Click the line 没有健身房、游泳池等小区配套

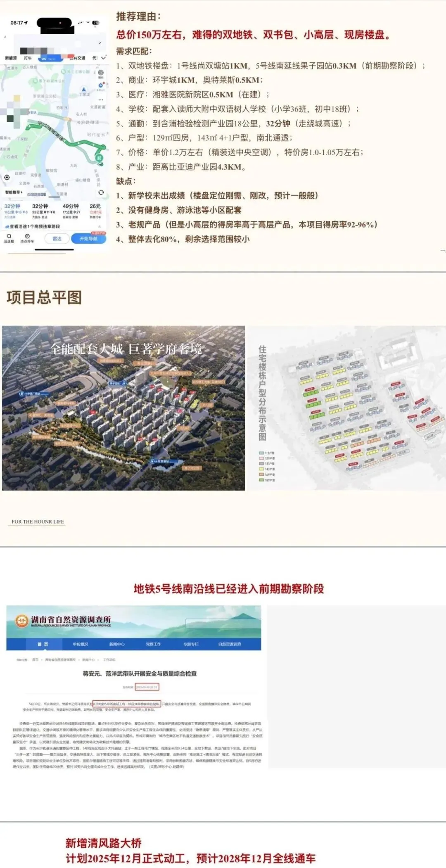178,210
